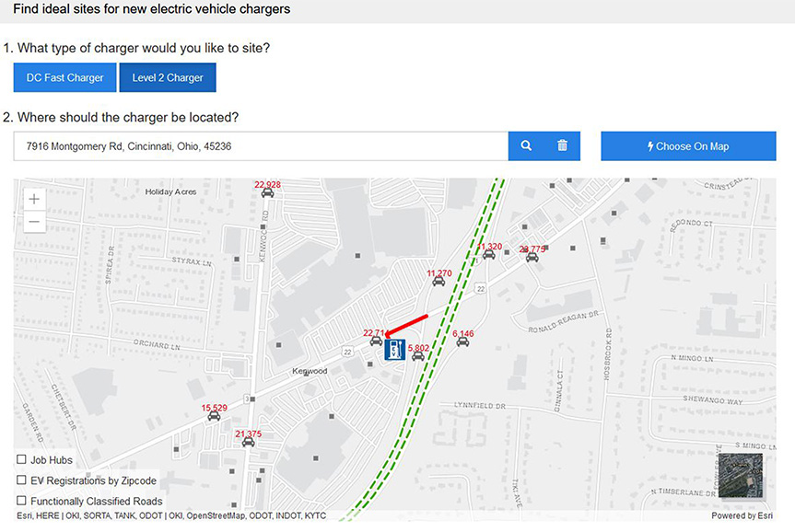795x532 pixels.
Task: Click the car icon labeled 15,529
Action: pos(214,414)
